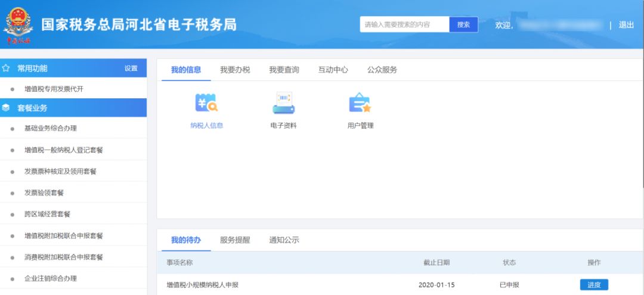Open the 用户管理 icon
This screenshot has height=295, width=644.
tap(360, 104)
